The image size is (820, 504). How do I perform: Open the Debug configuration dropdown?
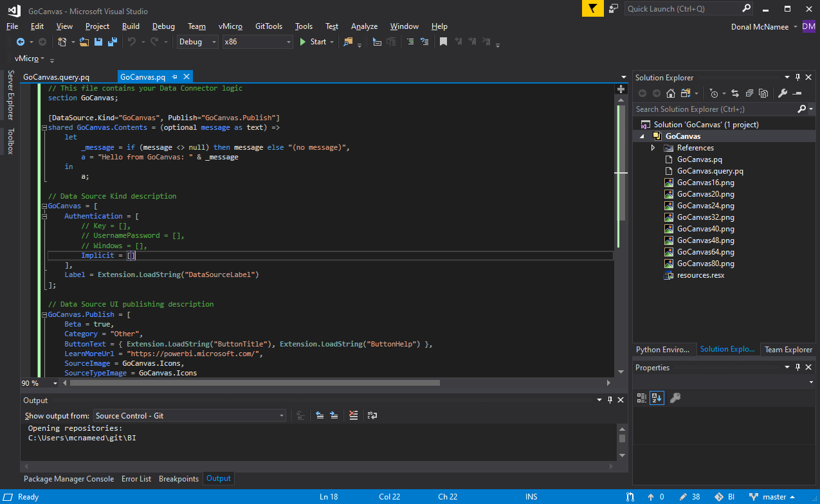(x=198, y=42)
